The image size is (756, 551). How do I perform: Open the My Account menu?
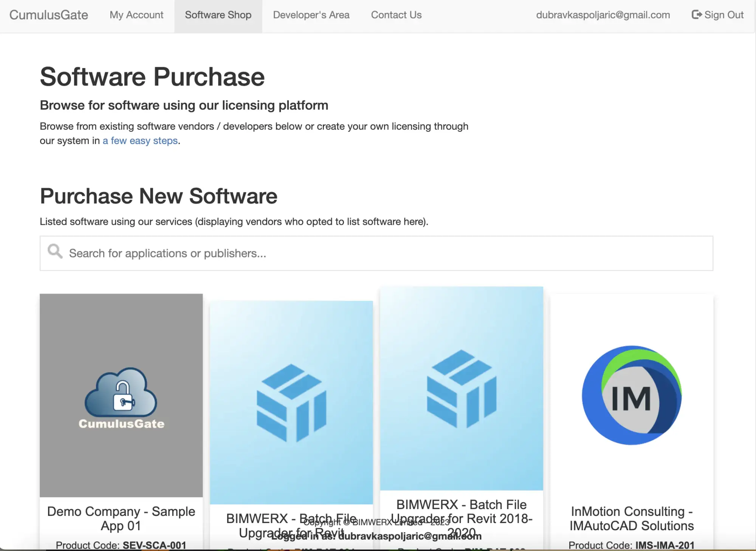pyautogui.click(x=136, y=15)
